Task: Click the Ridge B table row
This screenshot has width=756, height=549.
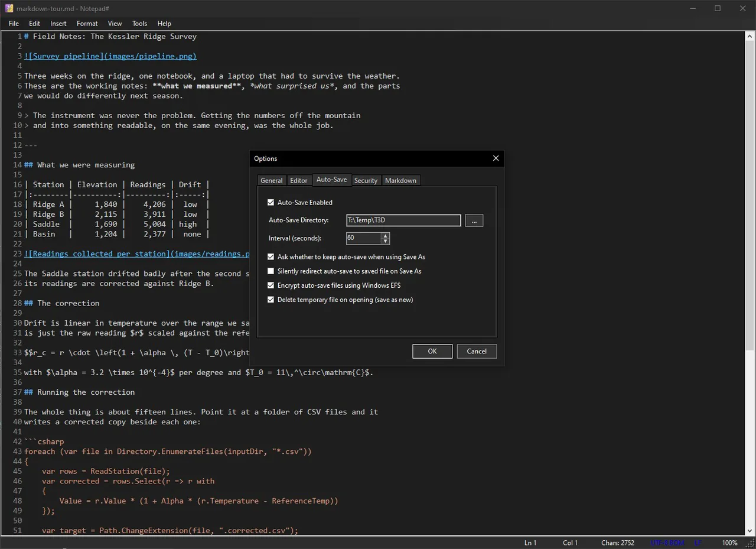Action: [x=117, y=214]
